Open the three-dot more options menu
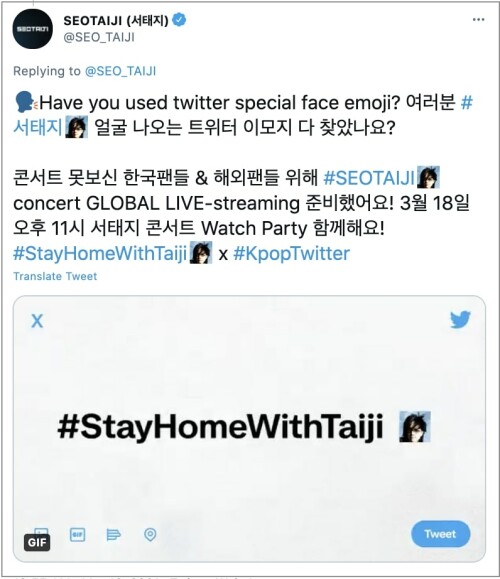The height and width of the screenshot is (579, 500). [x=478, y=20]
